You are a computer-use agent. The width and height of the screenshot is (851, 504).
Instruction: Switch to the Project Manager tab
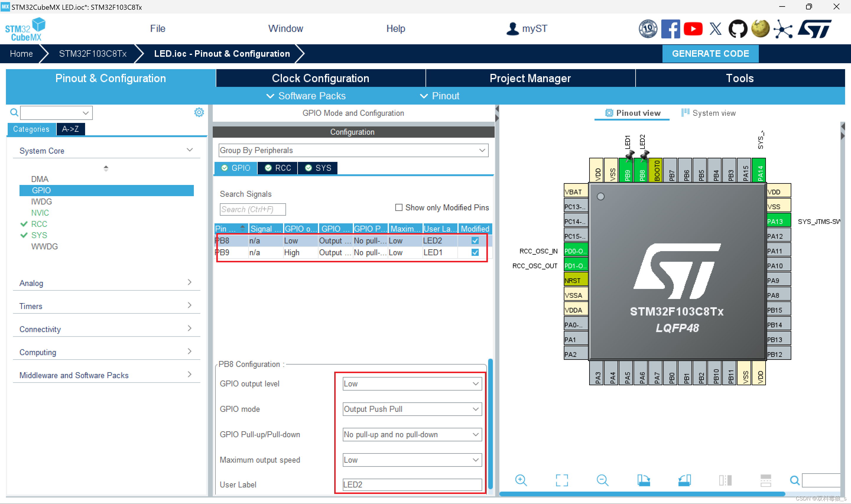pyautogui.click(x=530, y=78)
